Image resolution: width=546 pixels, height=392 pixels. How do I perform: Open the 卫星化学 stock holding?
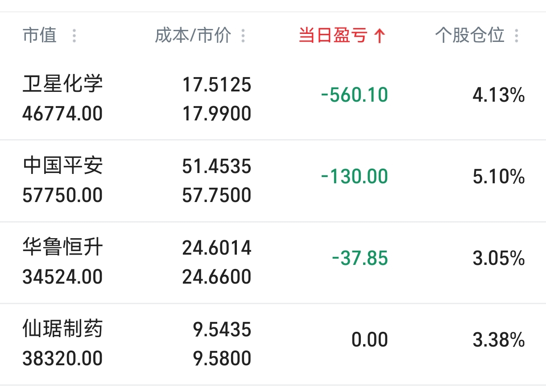coord(63,84)
